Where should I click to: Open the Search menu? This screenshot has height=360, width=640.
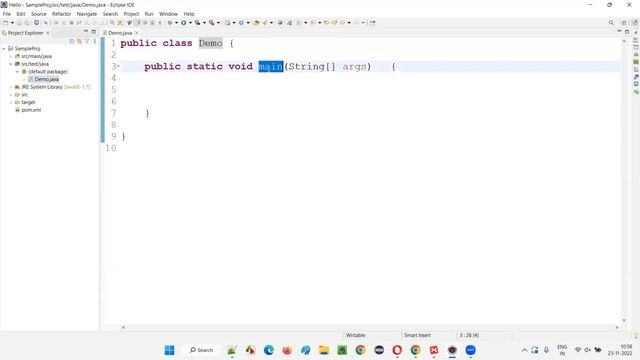pyautogui.click(x=110, y=14)
